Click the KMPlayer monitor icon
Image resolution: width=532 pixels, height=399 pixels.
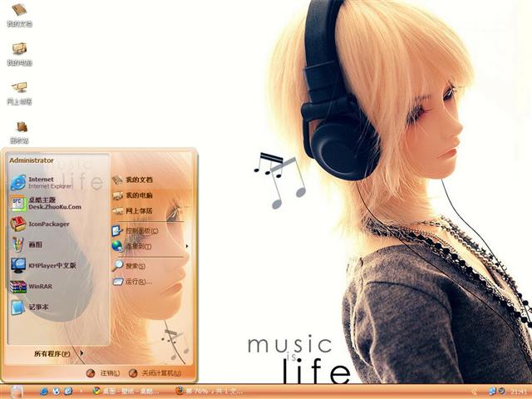pos(18,265)
